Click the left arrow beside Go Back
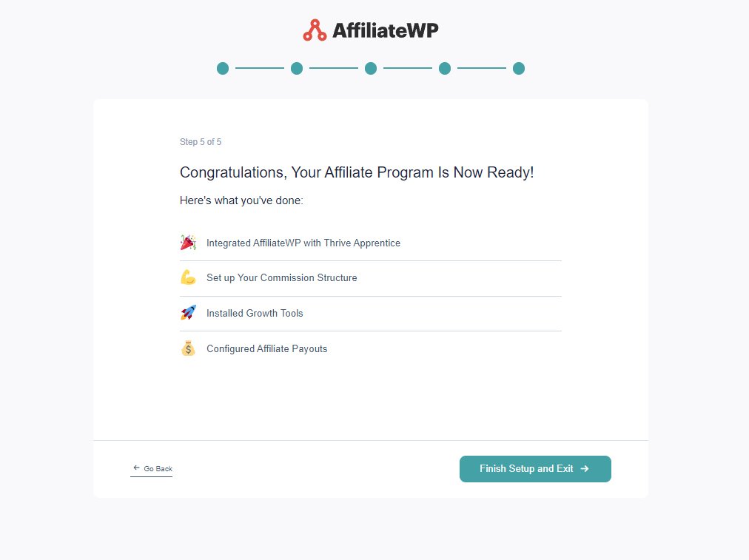The height and width of the screenshot is (560, 749). pos(137,468)
